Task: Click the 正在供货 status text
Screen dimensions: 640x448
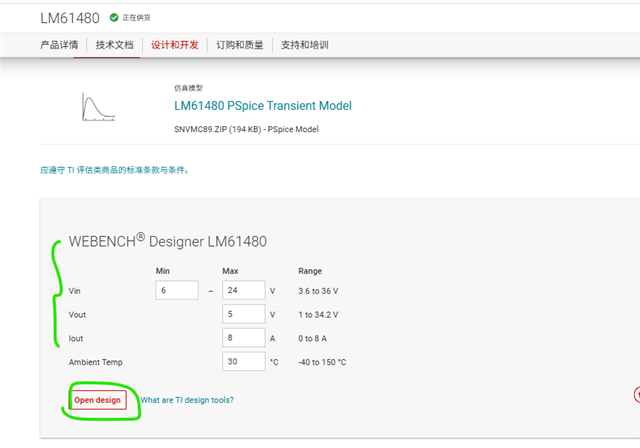Action: pos(136,18)
